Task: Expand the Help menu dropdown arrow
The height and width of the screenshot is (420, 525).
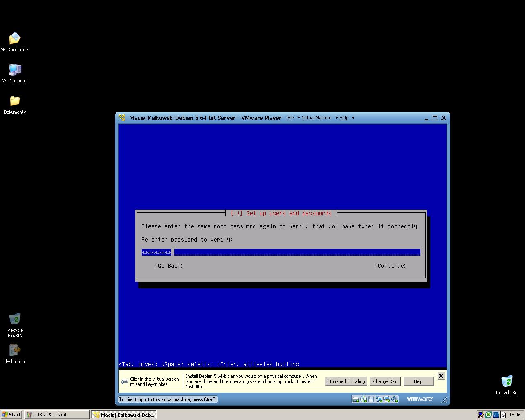Action: [353, 118]
